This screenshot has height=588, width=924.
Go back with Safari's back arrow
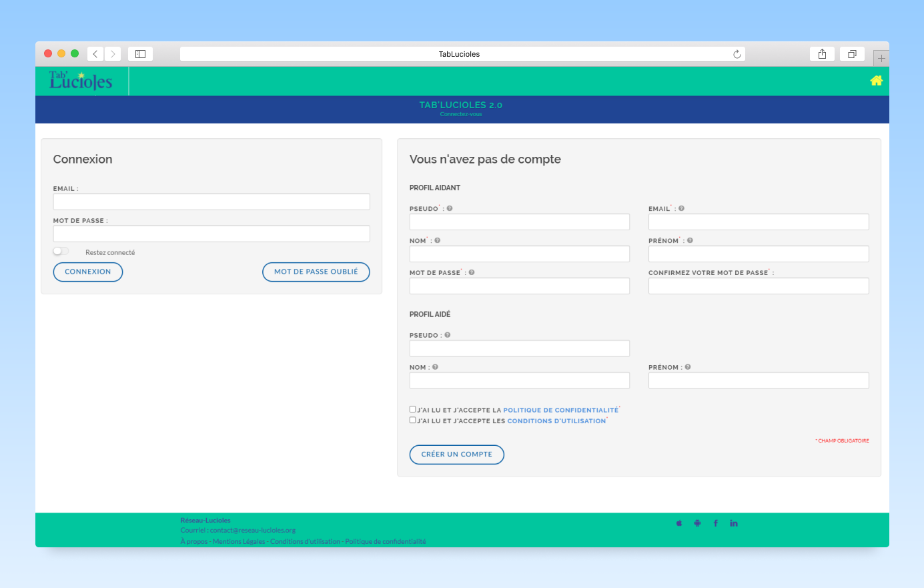tap(95, 54)
